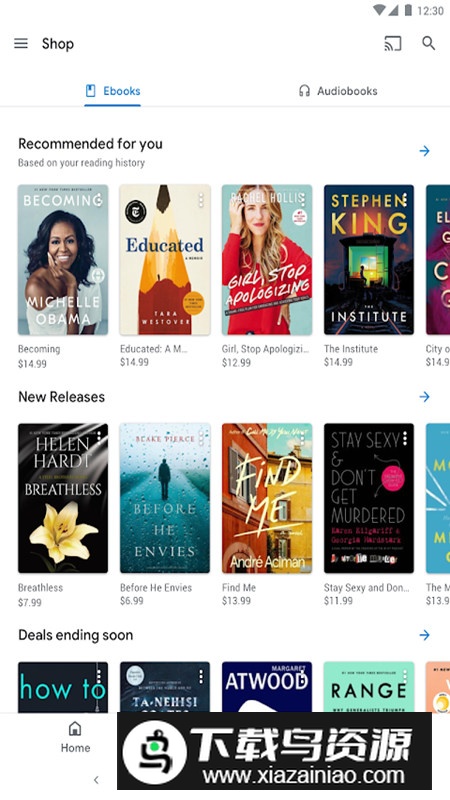Open the search magnifier icon
The height and width of the screenshot is (800, 450).
[x=429, y=43]
